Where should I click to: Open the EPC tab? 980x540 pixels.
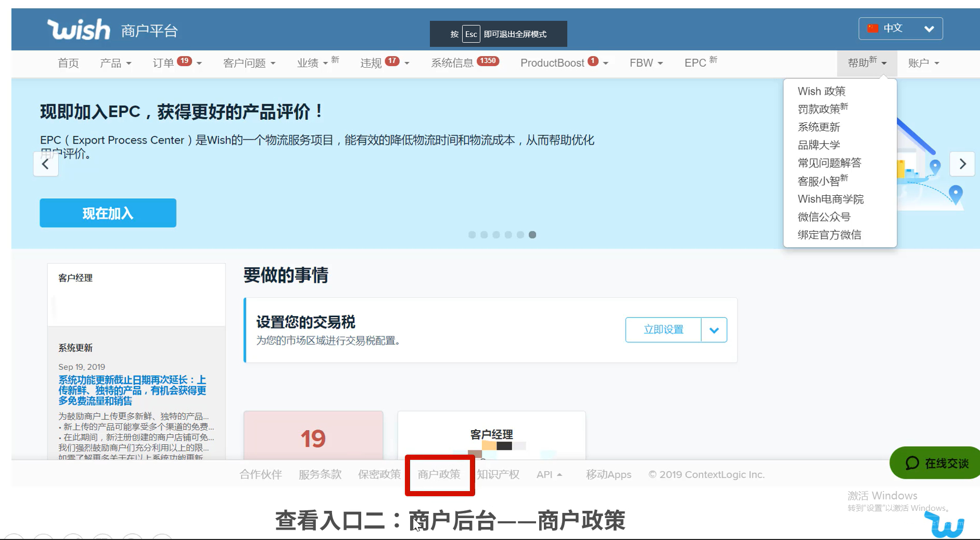click(701, 62)
